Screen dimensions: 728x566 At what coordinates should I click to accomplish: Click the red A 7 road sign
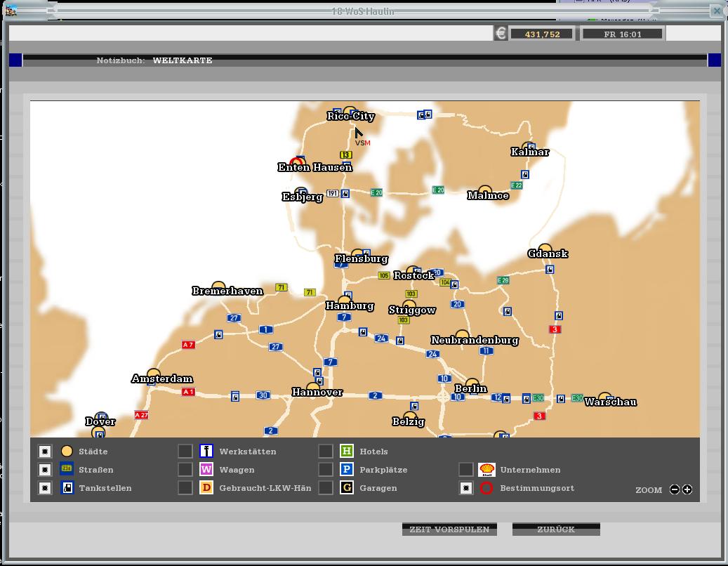tap(188, 345)
